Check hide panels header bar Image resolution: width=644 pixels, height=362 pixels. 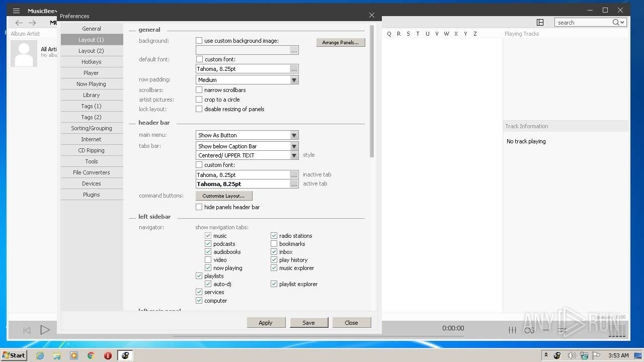click(x=199, y=207)
